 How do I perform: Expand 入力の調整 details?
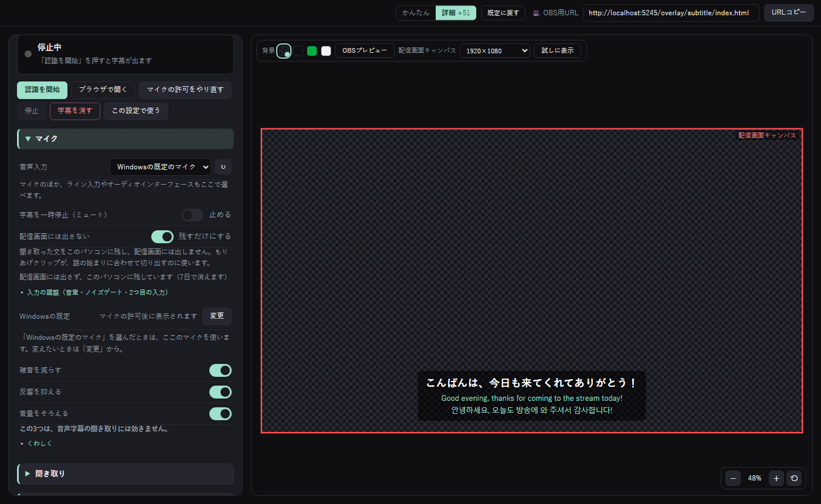[94, 292]
